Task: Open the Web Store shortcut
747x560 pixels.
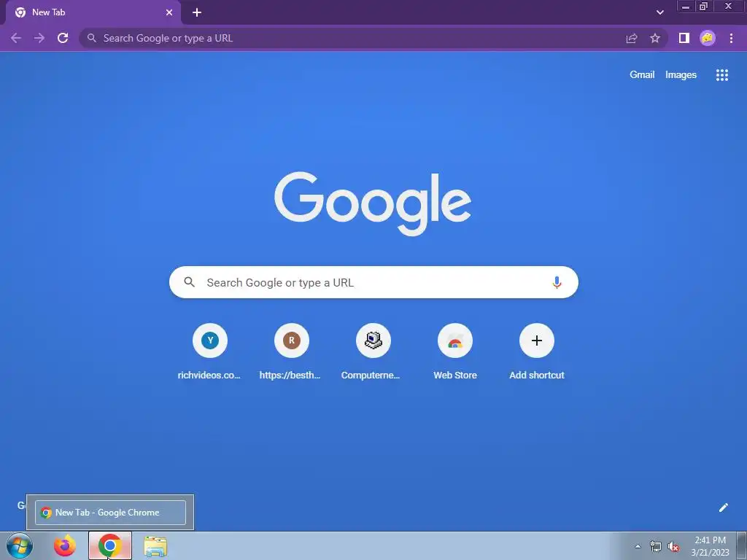Action: tap(455, 352)
